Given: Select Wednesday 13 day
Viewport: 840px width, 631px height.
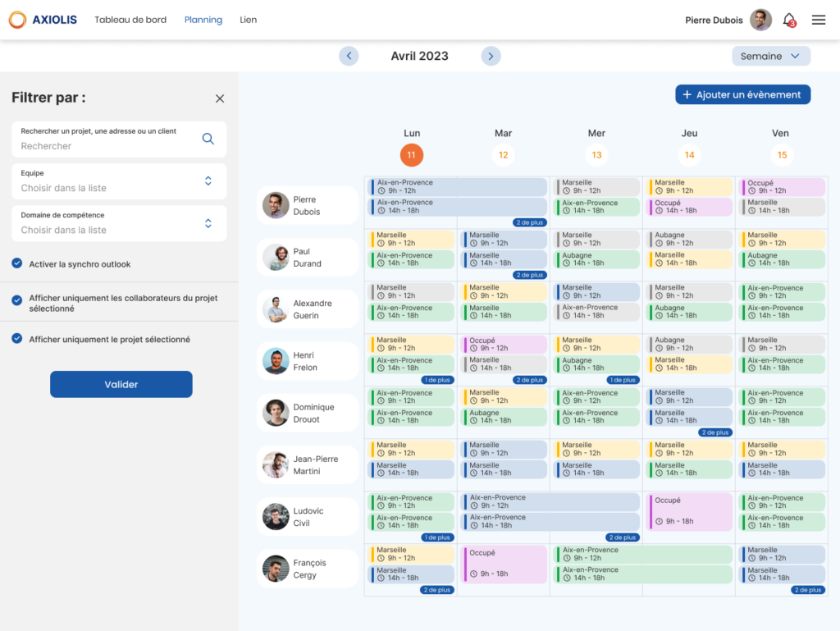Looking at the screenshot, I should point(596,155).
